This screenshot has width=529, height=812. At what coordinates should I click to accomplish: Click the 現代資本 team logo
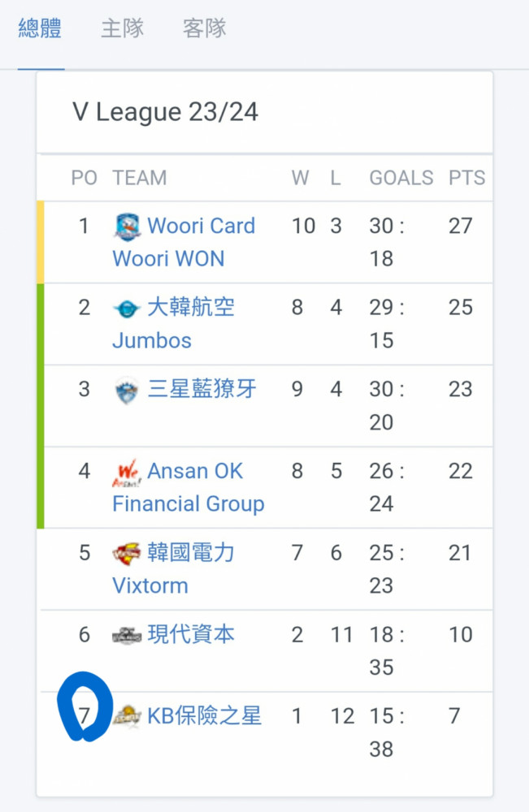pyautogui.click(x=127, y=636)
